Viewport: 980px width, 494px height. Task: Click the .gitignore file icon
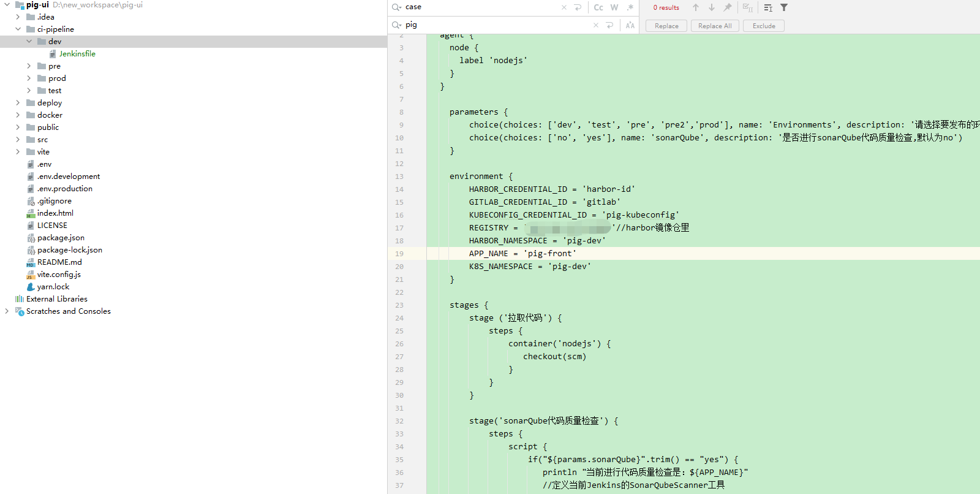pos(31,201)
